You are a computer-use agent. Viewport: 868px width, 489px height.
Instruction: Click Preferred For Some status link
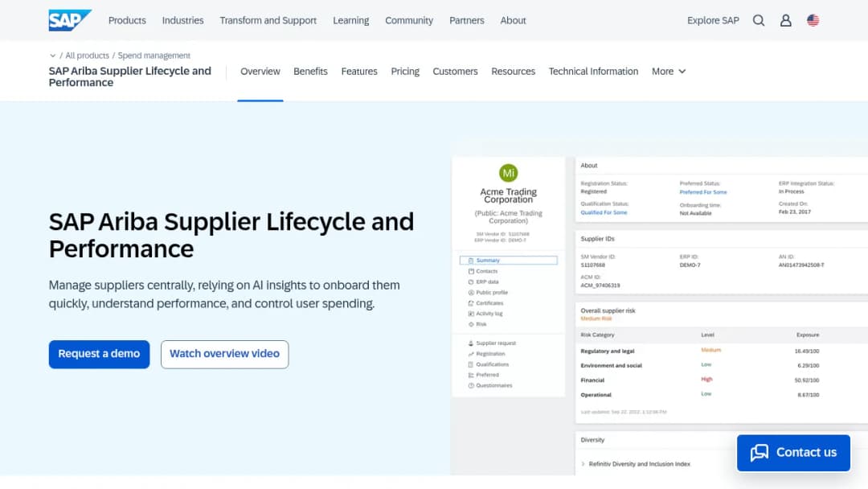703,192
